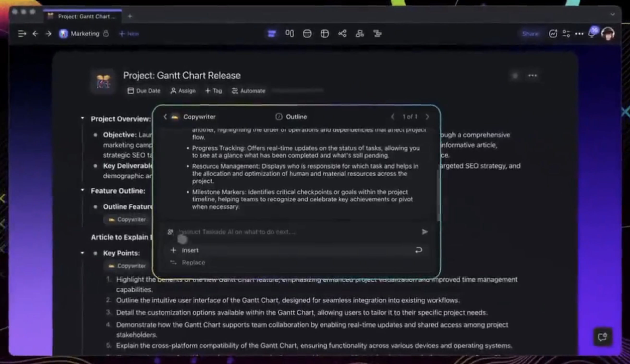Open the org chart view icon
Screen dimensions: 630x364
pyautogui.click(x=360, y=34)
